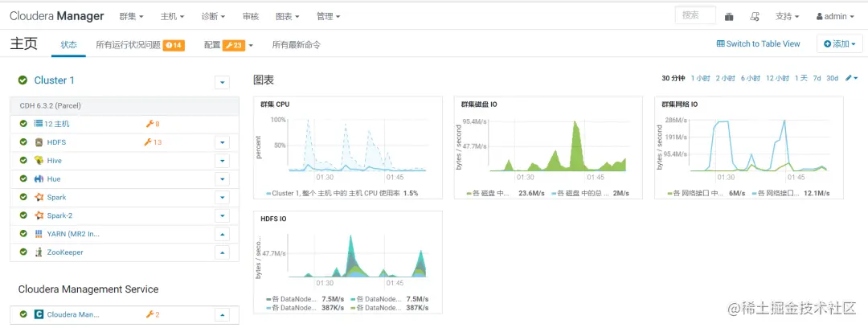Open the 支持 support menu

(787, 17)
